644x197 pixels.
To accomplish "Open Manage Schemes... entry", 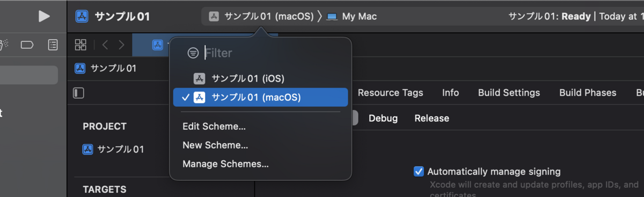I will pyautogui.click(x=225, y=164).
